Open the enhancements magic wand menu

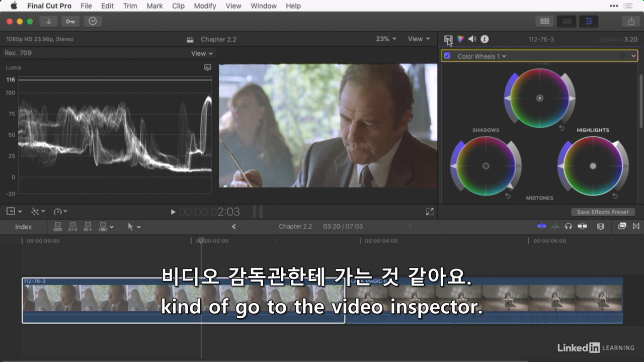pyautogui.click(x=38, y=212)
